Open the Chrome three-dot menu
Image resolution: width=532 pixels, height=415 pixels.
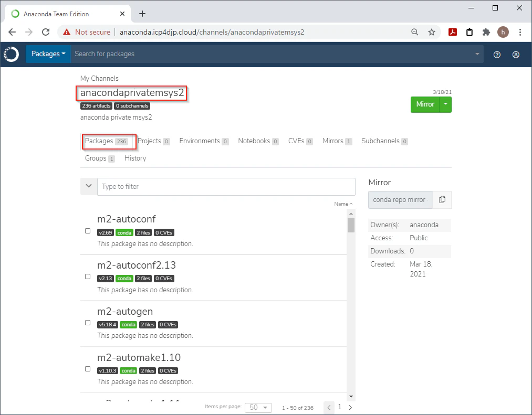pyautogui.click(x=520, y=32)
